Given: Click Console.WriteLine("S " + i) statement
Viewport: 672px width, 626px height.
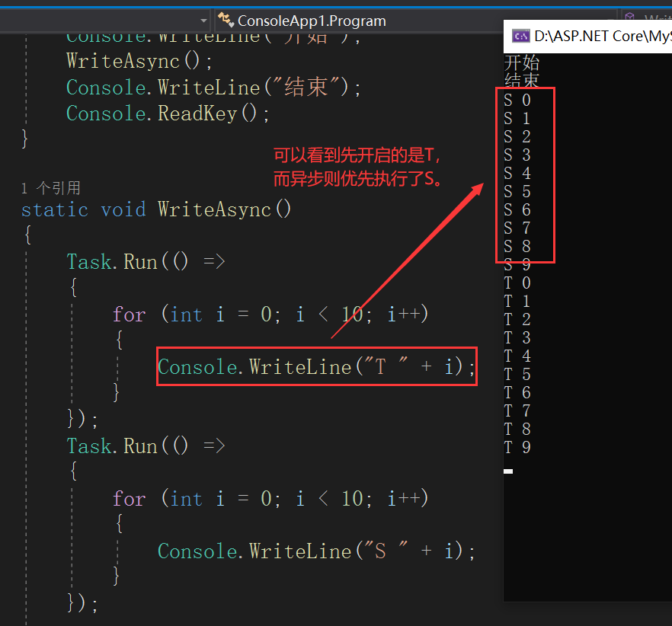Looking at the screenshot, I should pos(316,551).
